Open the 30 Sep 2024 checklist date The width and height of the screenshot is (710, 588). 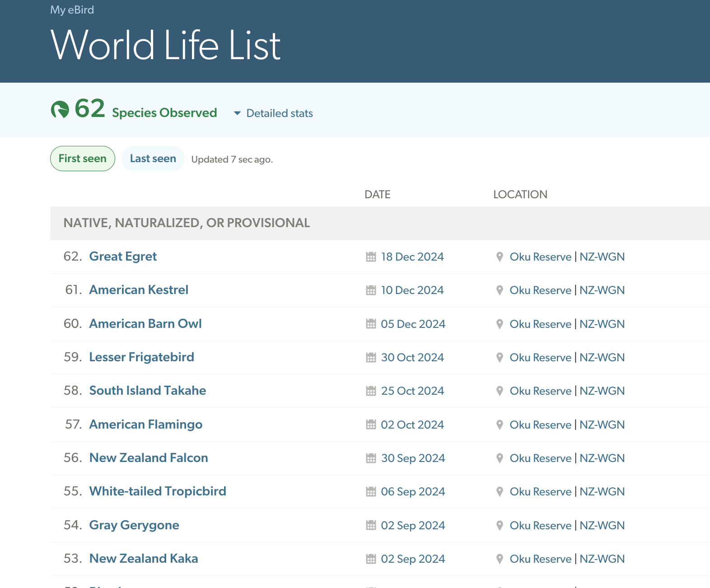(413, 458)
